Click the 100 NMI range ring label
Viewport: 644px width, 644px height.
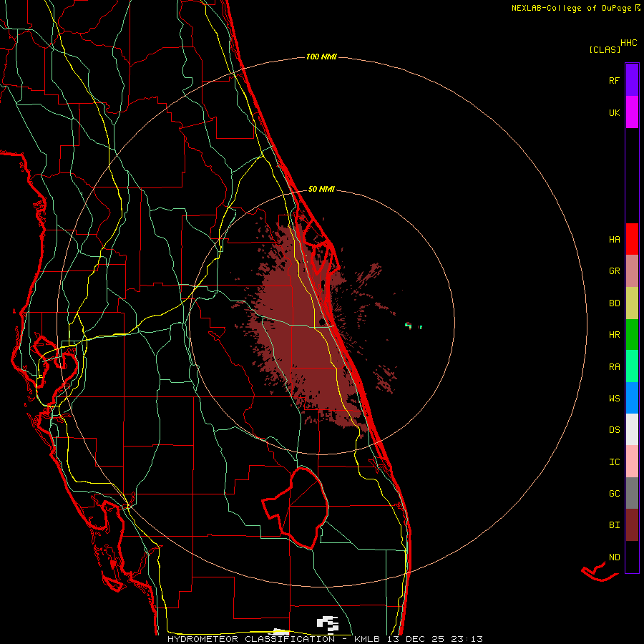tap(321, 57)
